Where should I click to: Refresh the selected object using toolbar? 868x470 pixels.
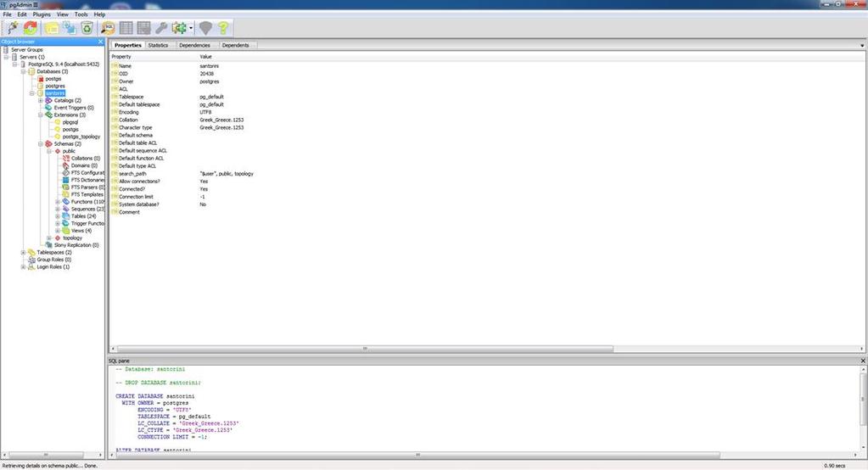coord(31,28)
